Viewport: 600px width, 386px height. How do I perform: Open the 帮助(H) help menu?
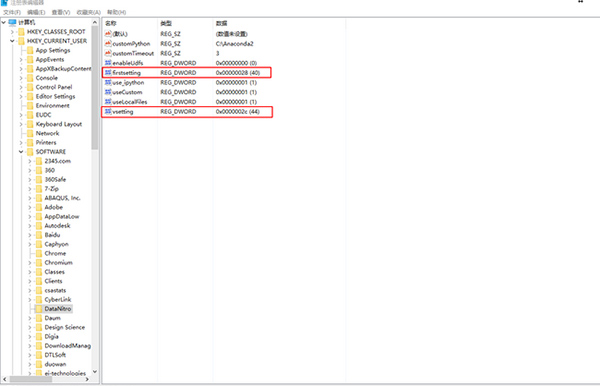[116, 12]
